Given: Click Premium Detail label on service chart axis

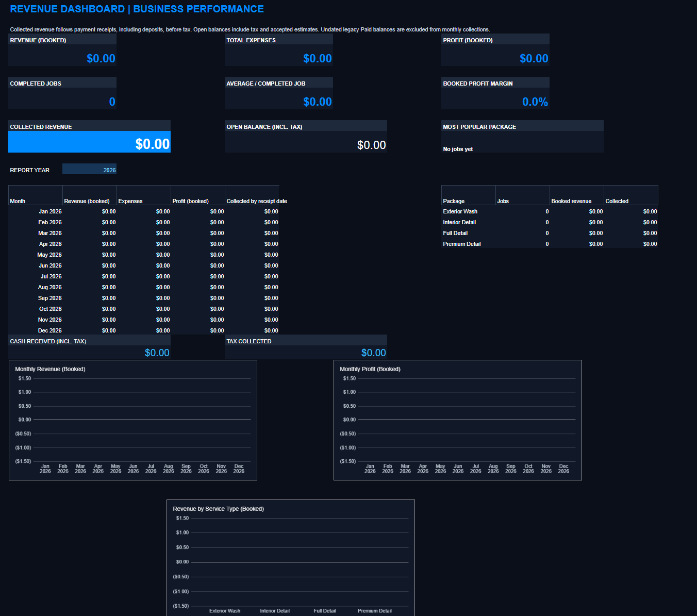Looking at the screenshot, I should [x=375, y=611].
